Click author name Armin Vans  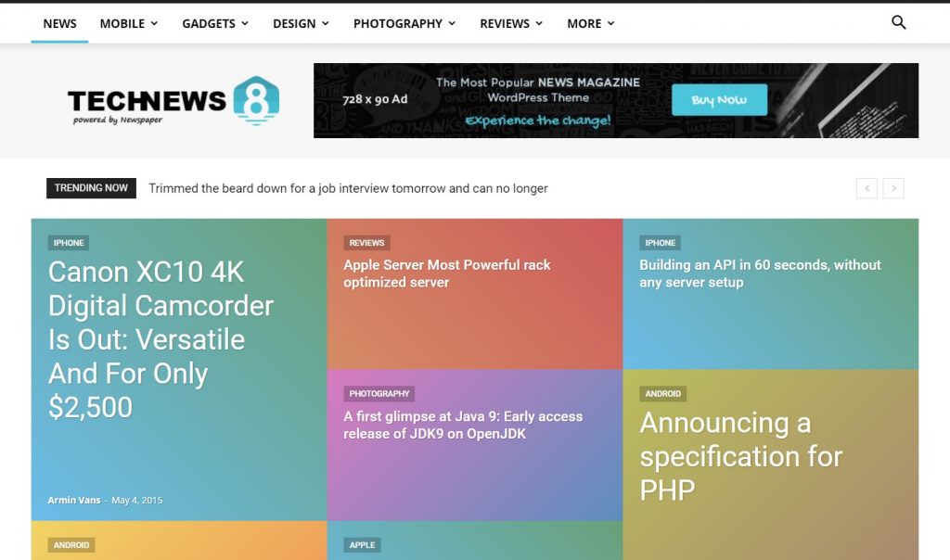tap(73, 501)
